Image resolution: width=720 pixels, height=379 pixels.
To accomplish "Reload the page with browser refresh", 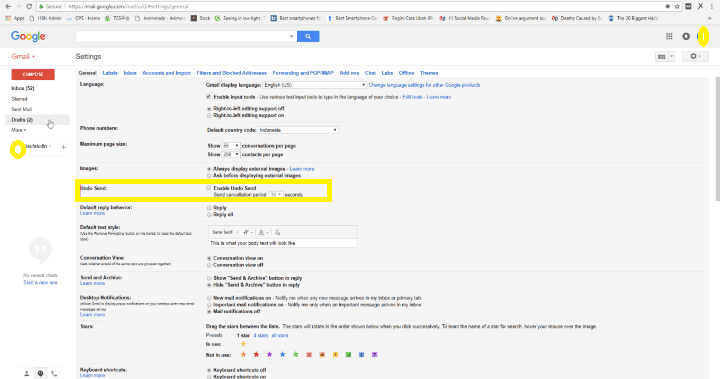I will click(29, 6).
